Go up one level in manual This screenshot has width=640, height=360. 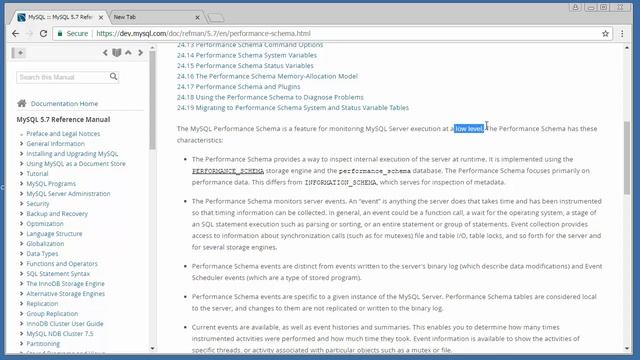(129, 53)
